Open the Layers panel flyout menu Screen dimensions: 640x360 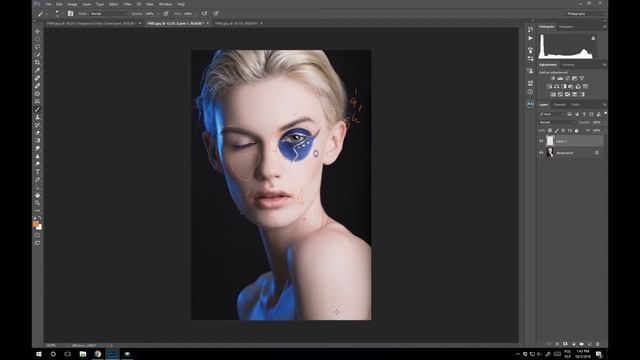click(x=604, y=105)
